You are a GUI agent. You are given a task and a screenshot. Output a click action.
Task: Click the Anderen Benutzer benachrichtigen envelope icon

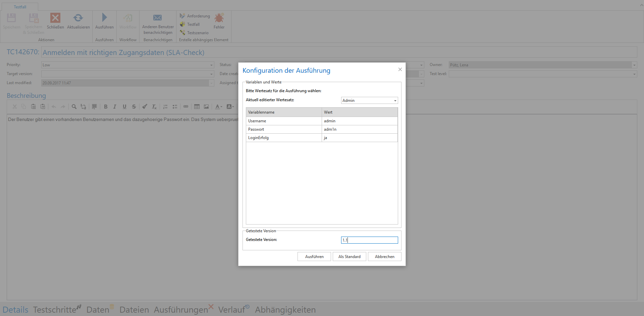click(158, 18)
